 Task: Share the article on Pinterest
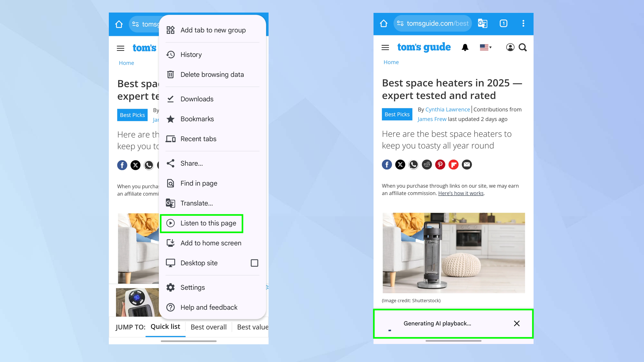(x=440, y=164)
